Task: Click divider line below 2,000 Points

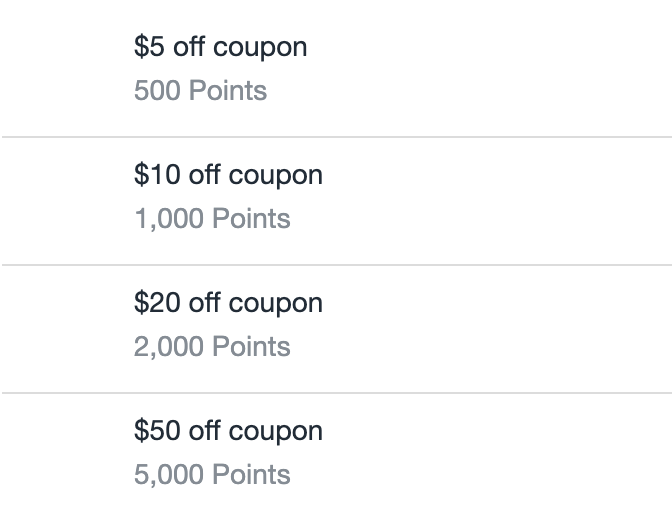Action: coord(337,393)
